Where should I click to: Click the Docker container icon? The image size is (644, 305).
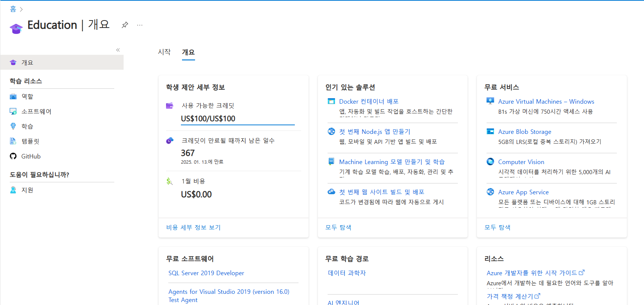click(331, 101)
